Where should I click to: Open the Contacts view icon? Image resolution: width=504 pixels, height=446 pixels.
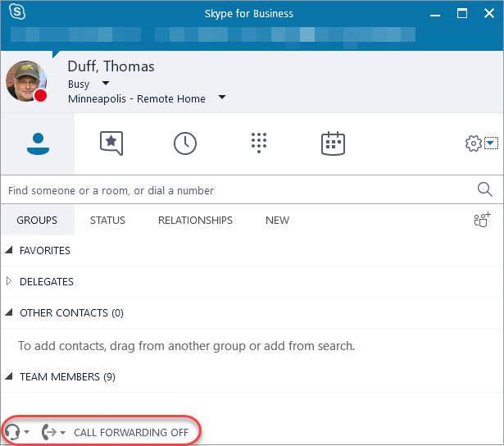coord(38,143)
